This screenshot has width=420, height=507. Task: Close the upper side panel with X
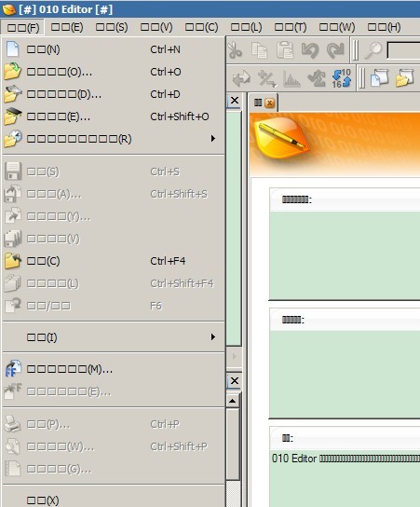click(x=235, y=101)
